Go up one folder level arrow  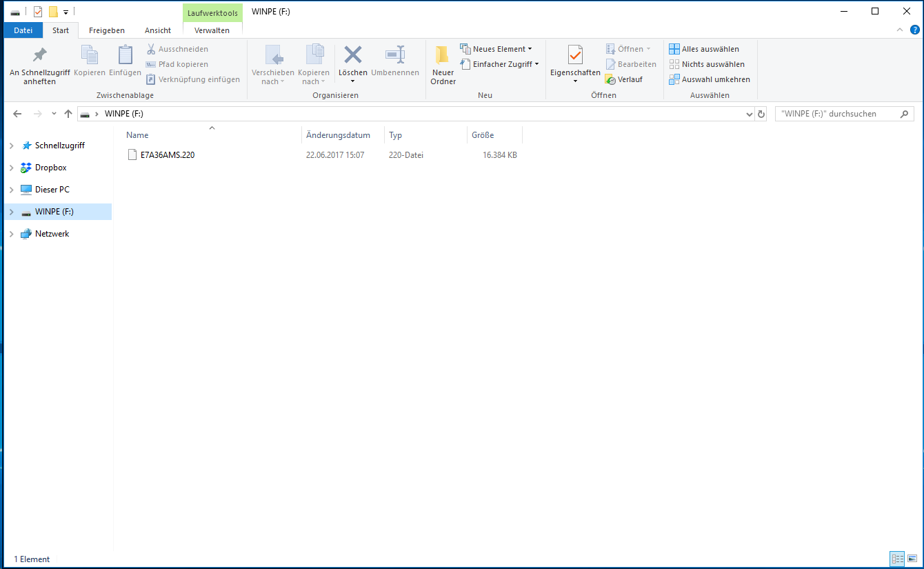68,114
